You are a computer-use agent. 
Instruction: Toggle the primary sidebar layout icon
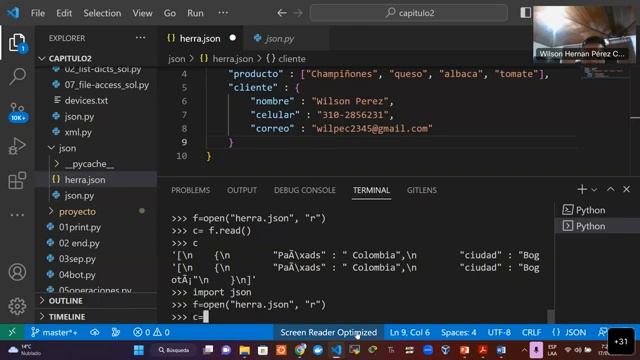tap(525, 13)
